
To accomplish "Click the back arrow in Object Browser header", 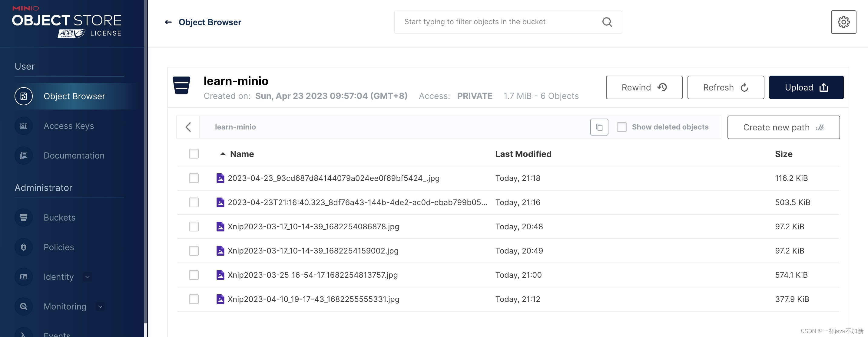I will click(167, 21).
